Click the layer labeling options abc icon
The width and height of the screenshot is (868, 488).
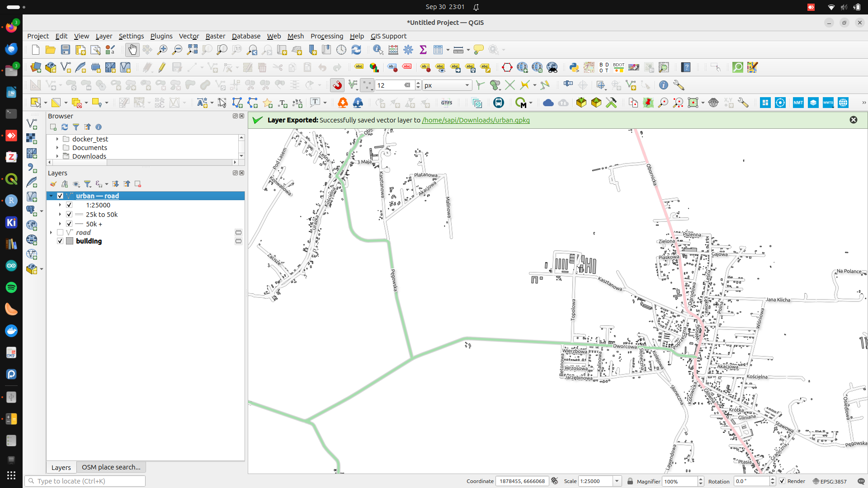[x=359, y=67]
